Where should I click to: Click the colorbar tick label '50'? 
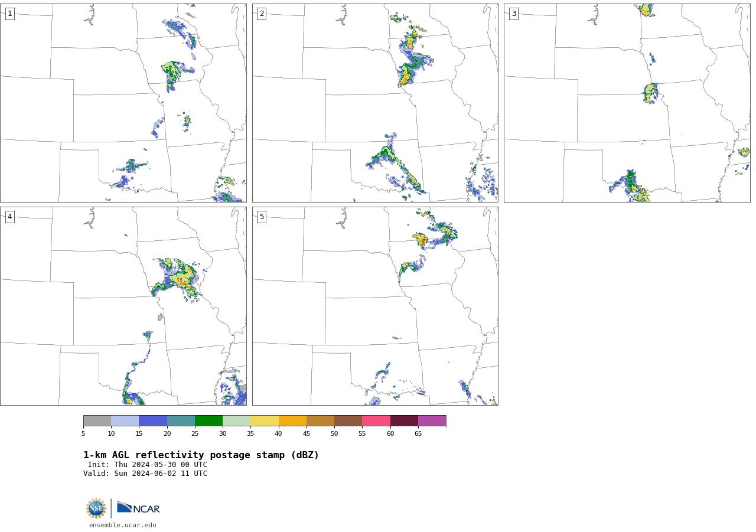coord(334,434)
